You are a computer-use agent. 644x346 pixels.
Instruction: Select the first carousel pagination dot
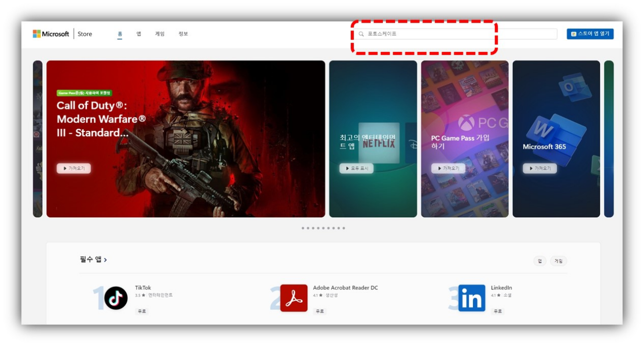pyautogui.click(x=303, y=228)
